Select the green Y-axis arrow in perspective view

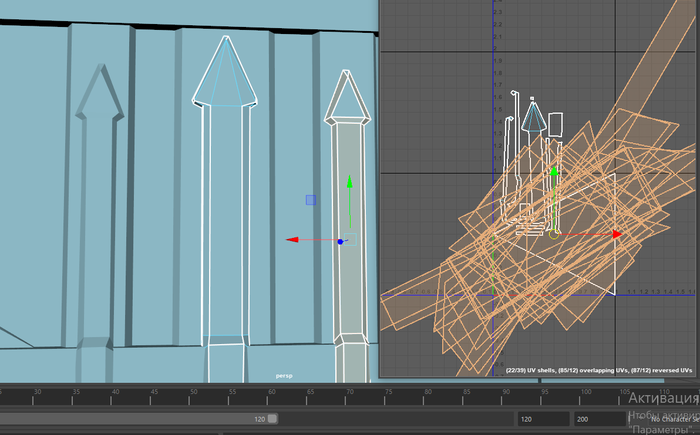coord(349,184)
